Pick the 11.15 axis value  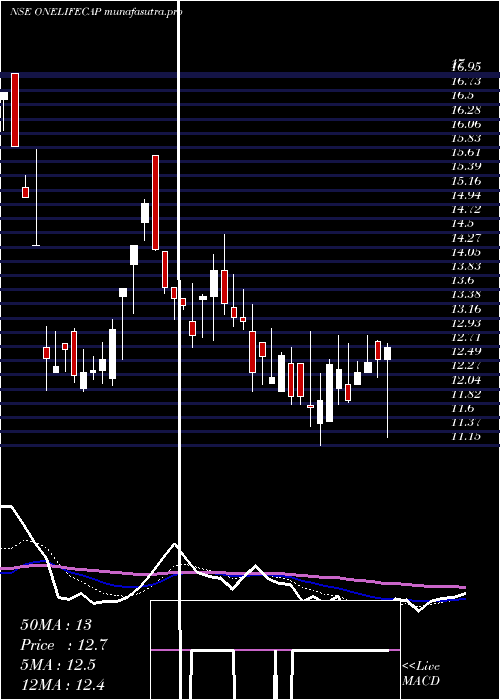[x=466, y=436]
